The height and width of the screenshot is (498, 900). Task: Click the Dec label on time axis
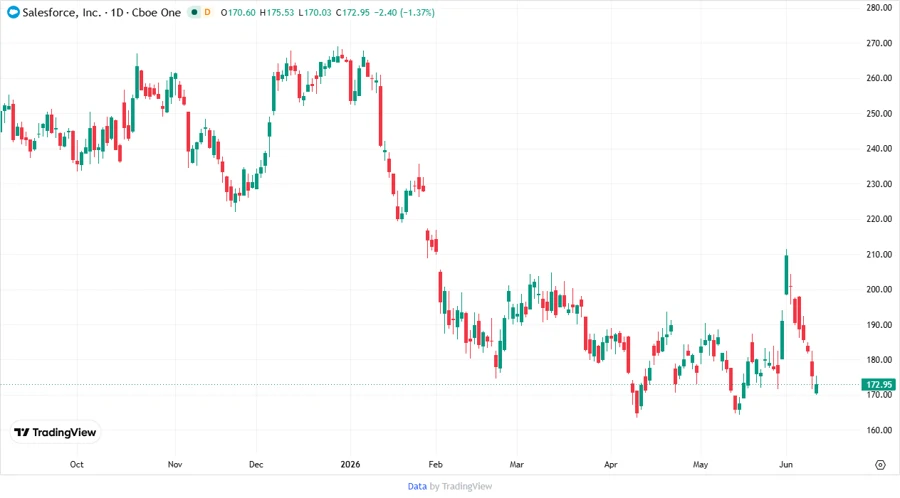256,464
